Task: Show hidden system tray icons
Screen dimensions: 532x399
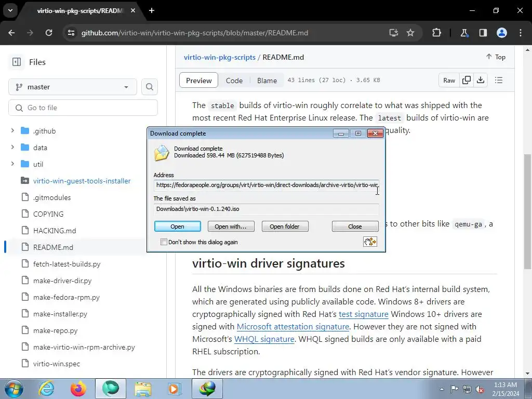Action: tap(442, 390)
